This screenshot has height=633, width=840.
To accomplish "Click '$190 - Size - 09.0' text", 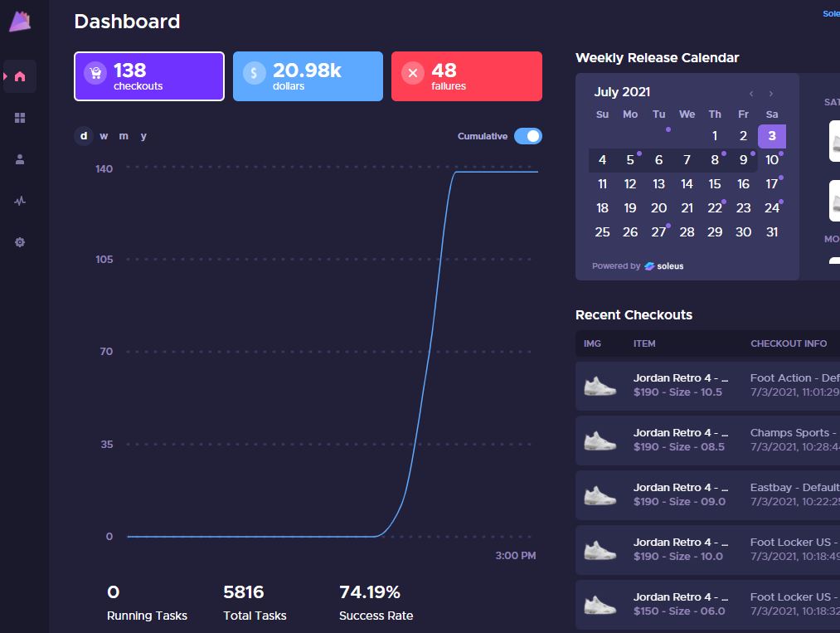I will [679, 502].
